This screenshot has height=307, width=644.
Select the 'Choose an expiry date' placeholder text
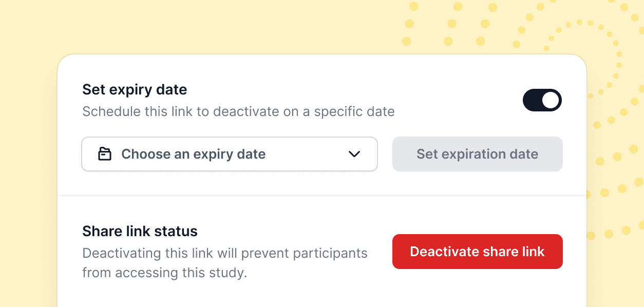[x=193, y=154]
